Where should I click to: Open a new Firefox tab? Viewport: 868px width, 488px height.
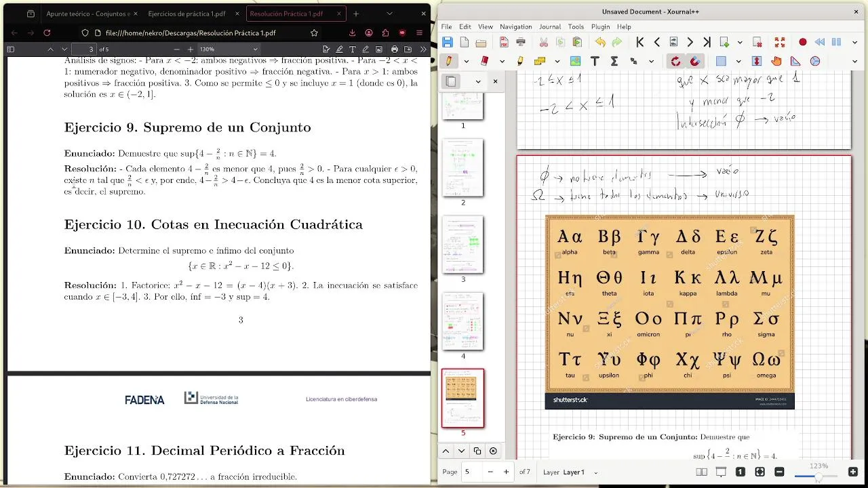356,14
